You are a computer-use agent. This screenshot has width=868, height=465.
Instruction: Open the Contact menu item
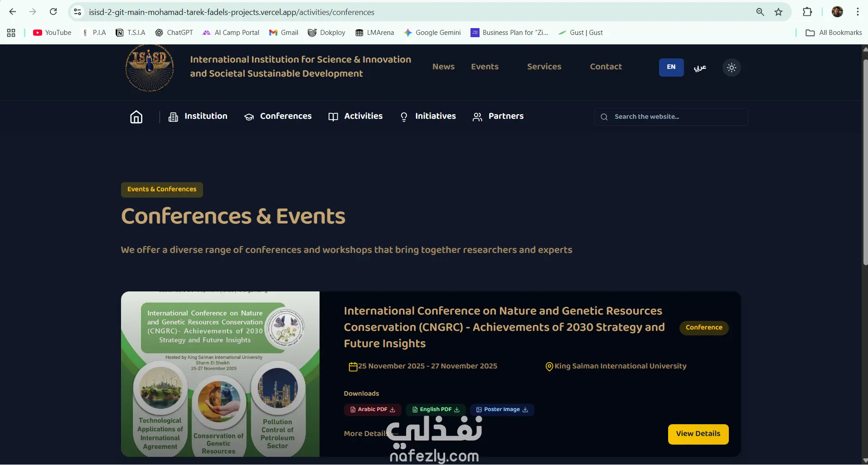click(x=606, y=67)
